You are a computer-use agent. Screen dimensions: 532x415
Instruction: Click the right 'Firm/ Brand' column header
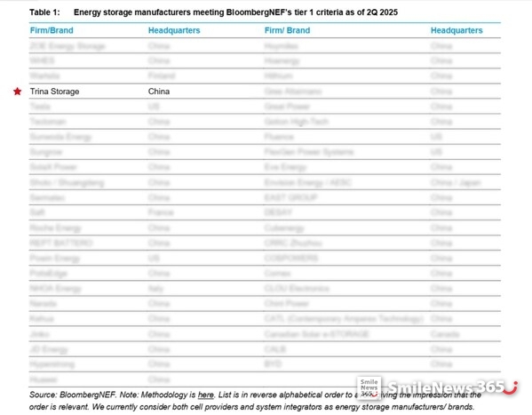[287, 30]
